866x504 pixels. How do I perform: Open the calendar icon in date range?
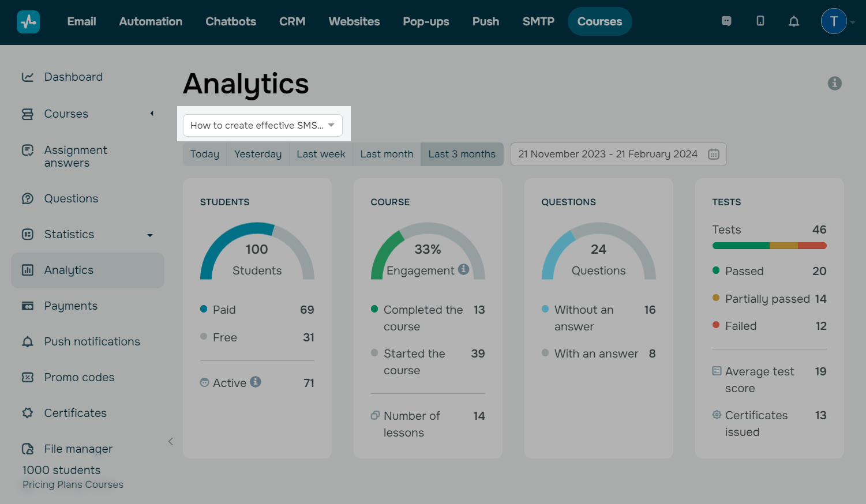714,154
